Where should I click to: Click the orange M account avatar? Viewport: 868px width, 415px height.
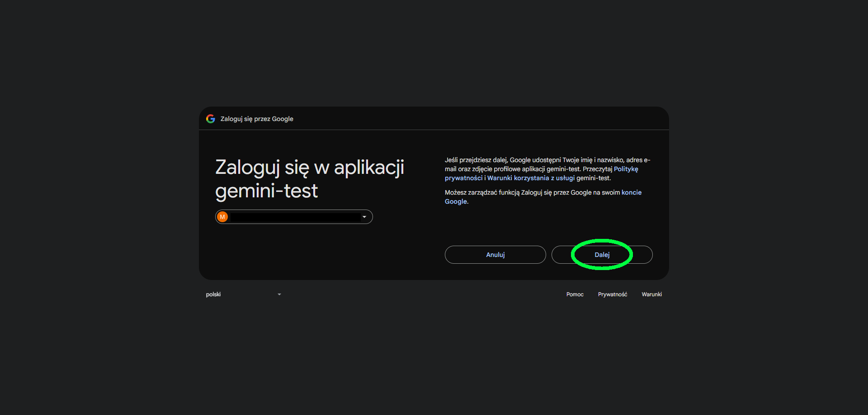(222, 217)
